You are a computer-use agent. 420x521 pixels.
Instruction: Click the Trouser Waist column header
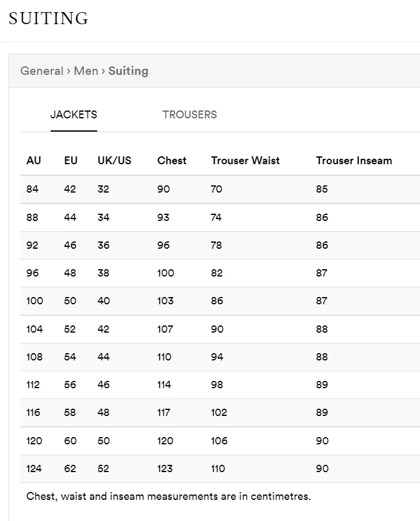[245, 161]
